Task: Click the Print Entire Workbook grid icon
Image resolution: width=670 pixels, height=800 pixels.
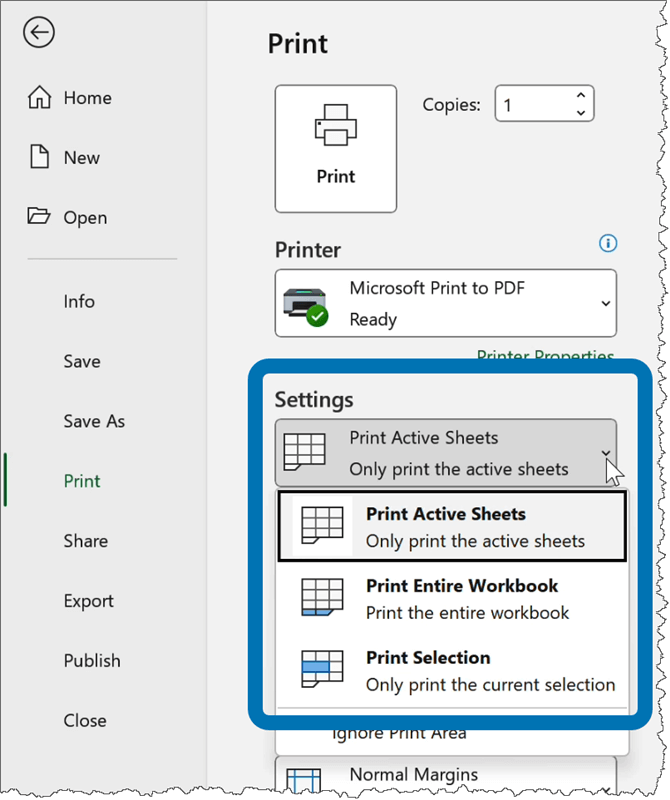Action: click(322, 597)
